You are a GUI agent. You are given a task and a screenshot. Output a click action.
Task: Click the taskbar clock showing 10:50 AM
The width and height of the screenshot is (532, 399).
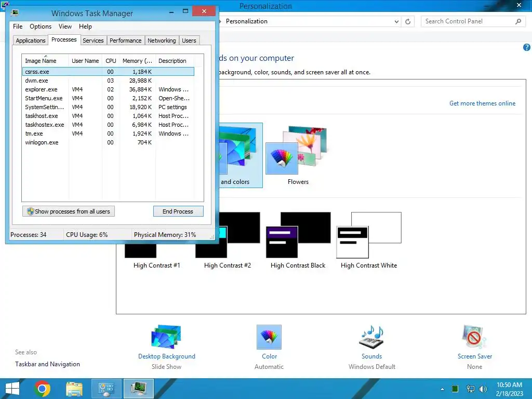509,389
